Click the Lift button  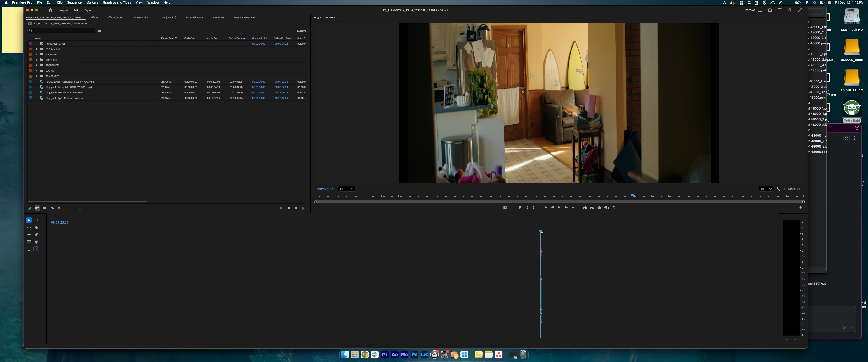(585, 207)
